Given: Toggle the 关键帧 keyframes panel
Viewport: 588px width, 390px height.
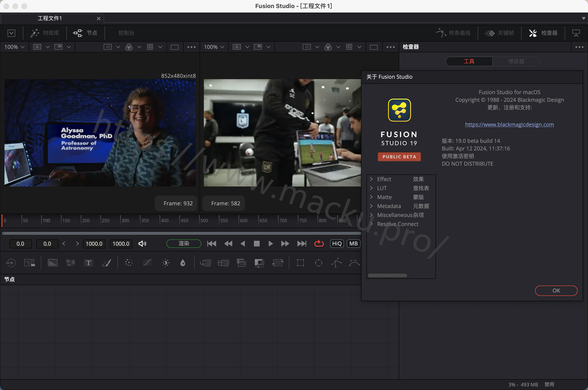Looking at the screenshot, I should tap(499, 33).
